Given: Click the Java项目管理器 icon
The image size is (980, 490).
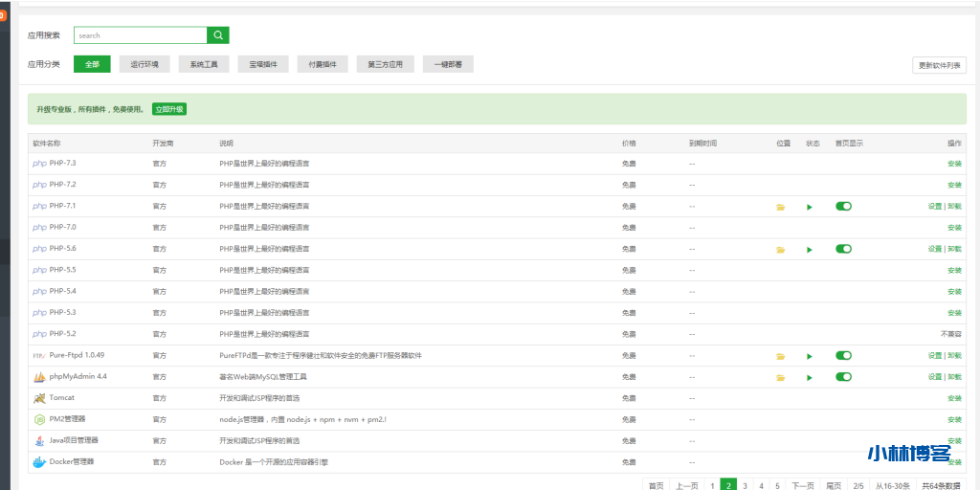Looking at the screenshot, I should click(x=39, y=441).
